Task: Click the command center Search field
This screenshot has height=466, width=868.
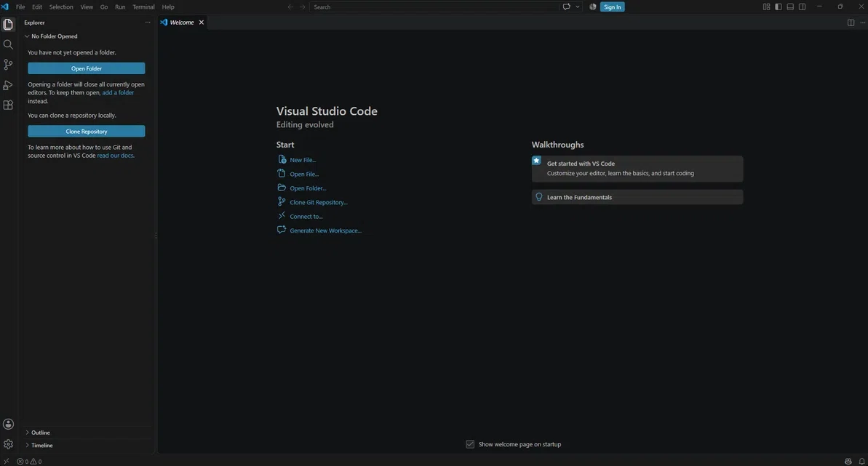Action: pyautogui.click(x=434, y=7)
